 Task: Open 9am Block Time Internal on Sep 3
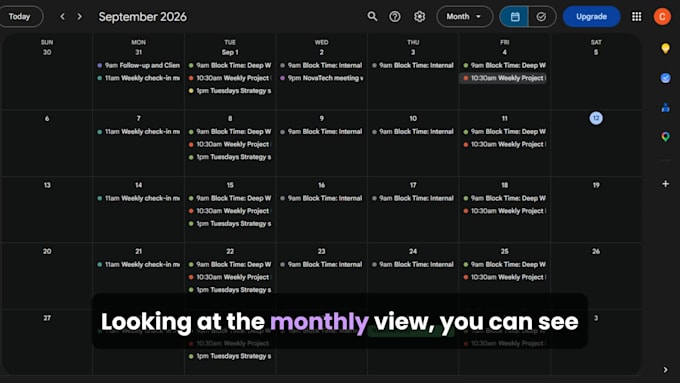pos(413,65)
